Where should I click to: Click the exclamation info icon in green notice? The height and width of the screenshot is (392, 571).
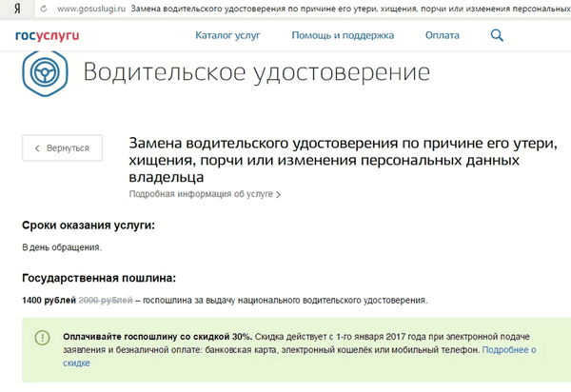click(x=42, y=338)
